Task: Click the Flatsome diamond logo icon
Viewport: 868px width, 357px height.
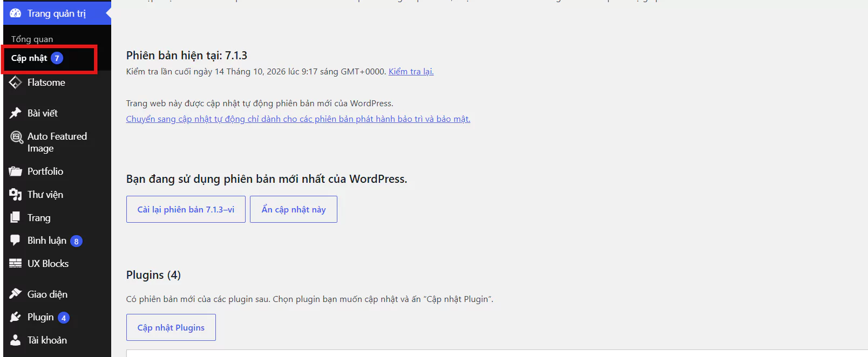Action: pos(16,83)
